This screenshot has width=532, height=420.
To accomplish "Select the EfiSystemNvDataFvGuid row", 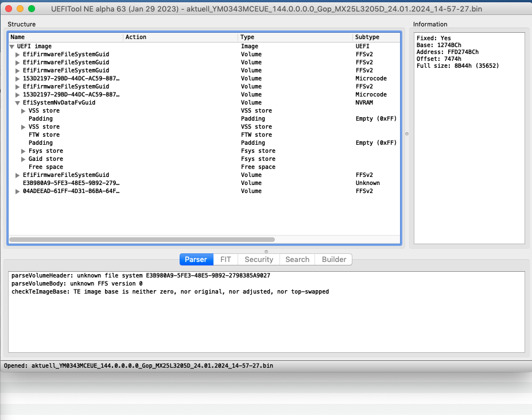I will 204,103.
